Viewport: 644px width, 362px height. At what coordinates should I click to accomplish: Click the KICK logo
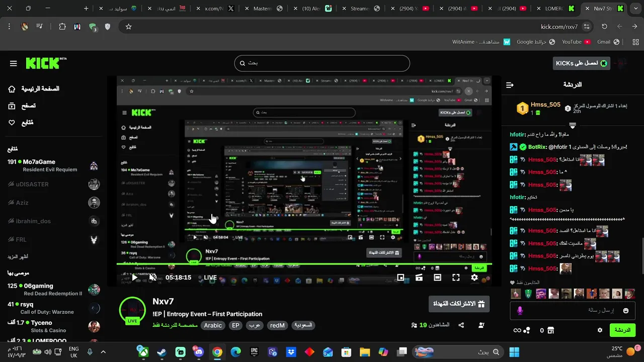46,63
